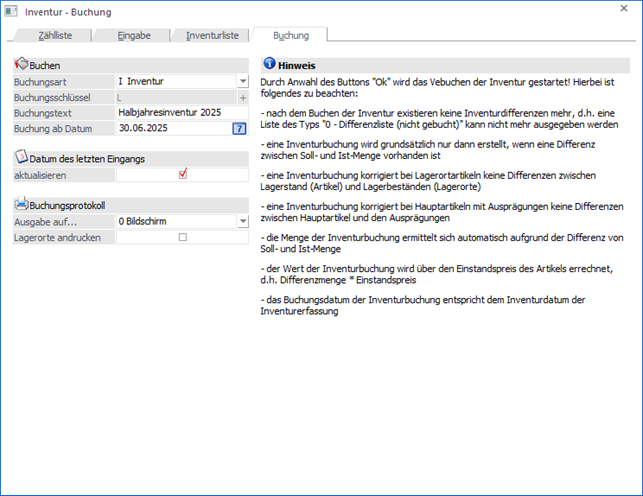This screenshot has width=643, height=496.
Task: Click the calendar icon beside Datum des letzten Eingangs
Action: click(21, 156)
